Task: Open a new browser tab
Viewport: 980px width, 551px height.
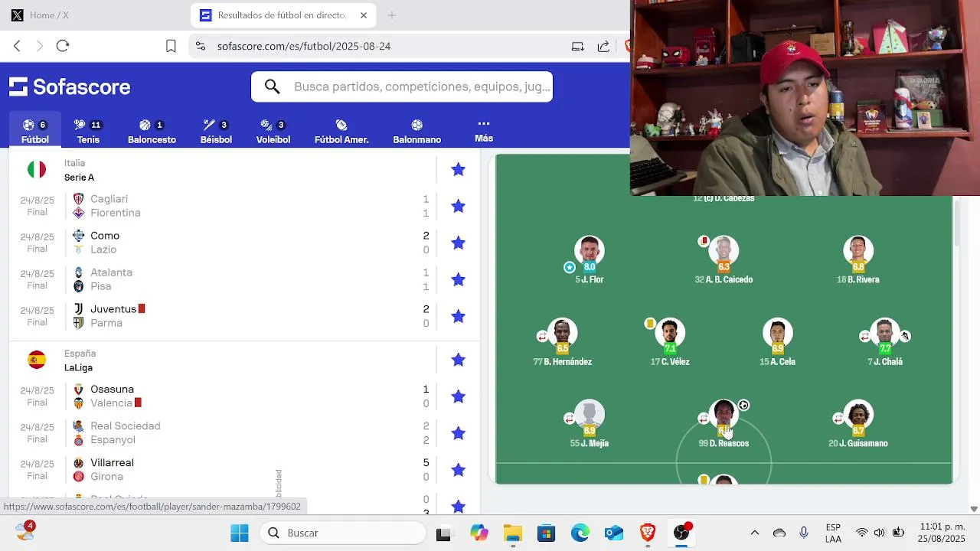Action: click(x=391, y=15)
